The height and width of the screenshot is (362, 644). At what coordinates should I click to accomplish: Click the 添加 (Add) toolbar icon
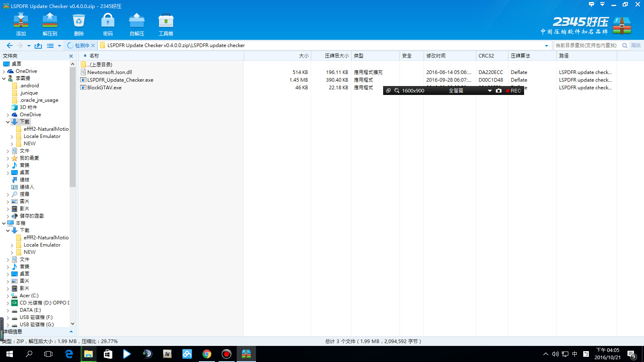pos(21,24)
